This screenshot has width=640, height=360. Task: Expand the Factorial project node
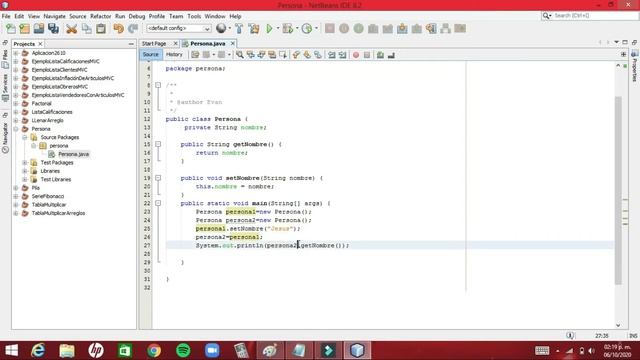click(16, 104)
